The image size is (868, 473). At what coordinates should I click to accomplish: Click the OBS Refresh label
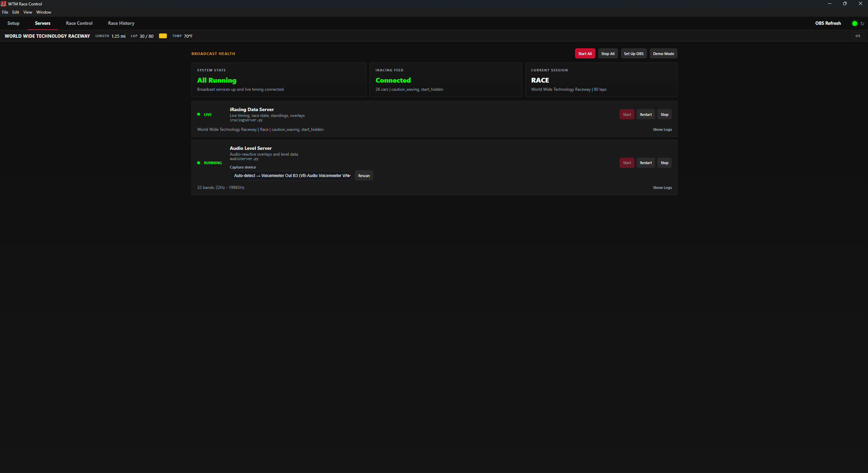coord(828,23)
